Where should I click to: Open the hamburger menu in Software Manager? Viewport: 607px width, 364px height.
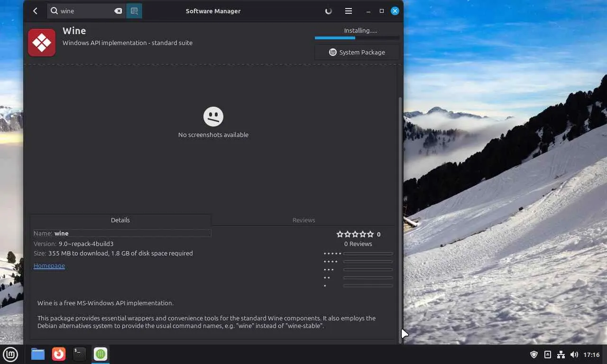click(349, 11)
